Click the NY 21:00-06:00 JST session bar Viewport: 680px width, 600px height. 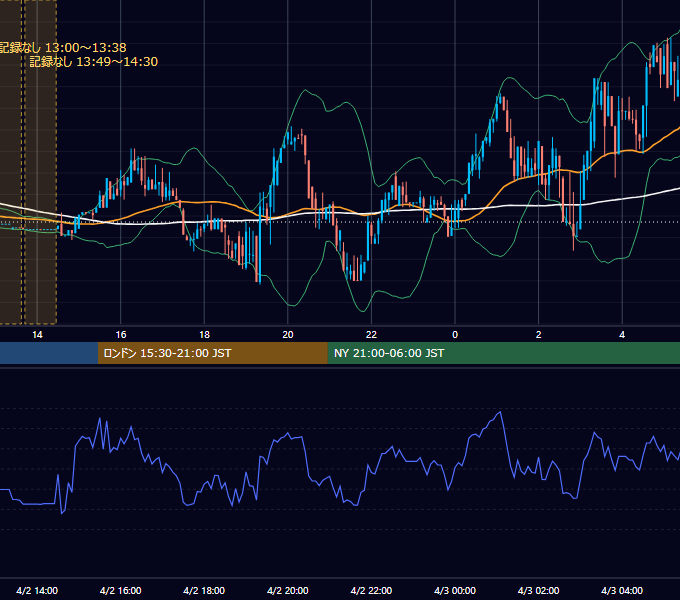503,353
